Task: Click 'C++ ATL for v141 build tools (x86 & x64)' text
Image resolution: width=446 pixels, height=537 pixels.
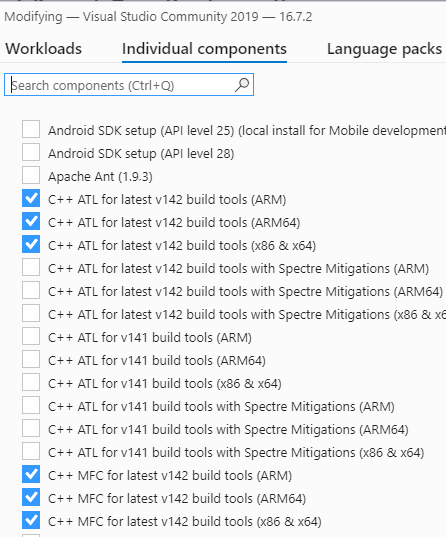Action: (165, 384)
